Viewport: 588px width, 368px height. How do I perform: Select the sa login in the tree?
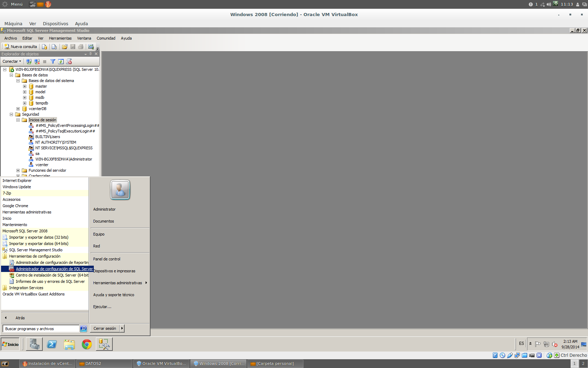point(37,154)
